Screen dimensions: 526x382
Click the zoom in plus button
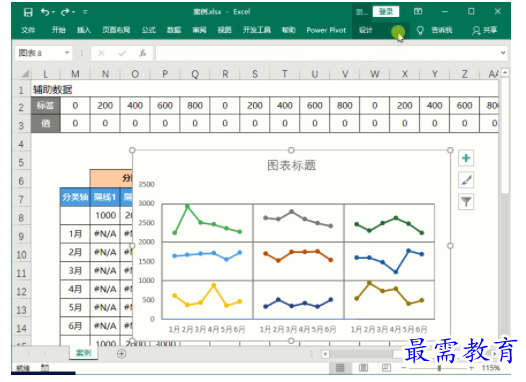coord(472,368)
